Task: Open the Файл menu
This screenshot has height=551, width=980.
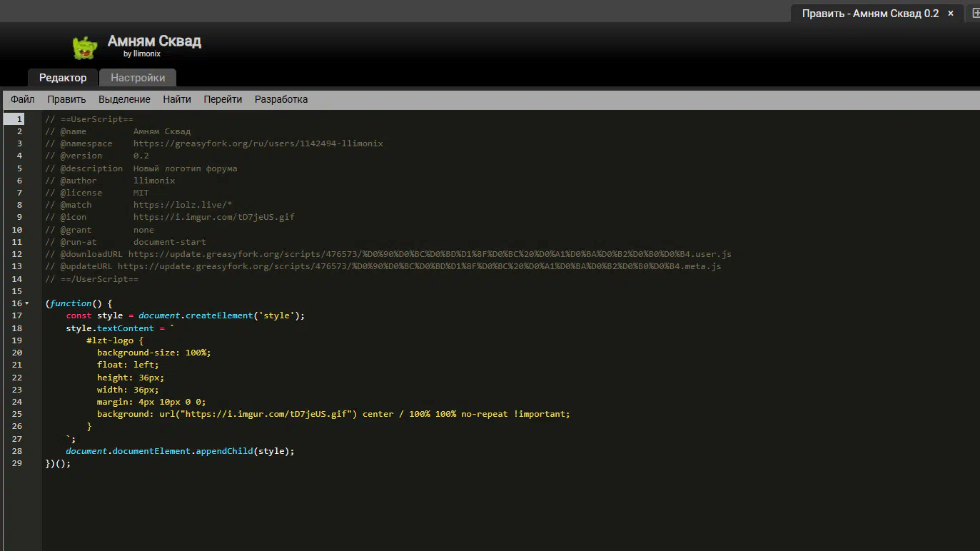Action: (23, 99)
